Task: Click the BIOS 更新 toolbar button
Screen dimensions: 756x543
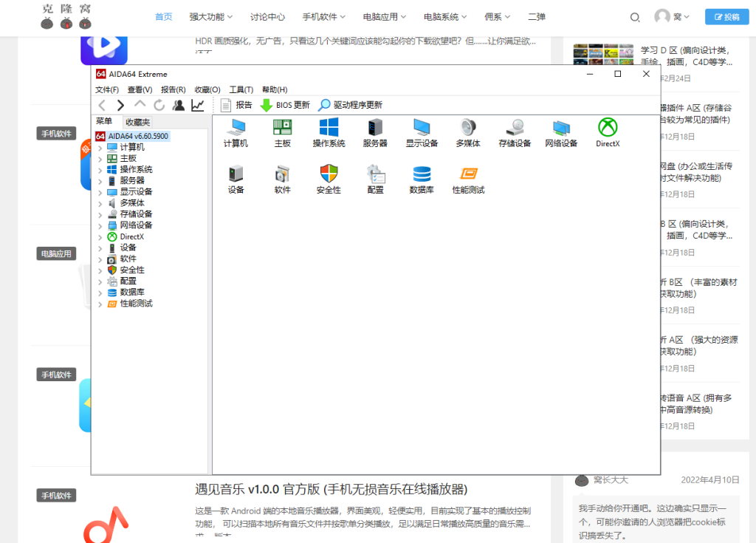Action: click(285, 105)
